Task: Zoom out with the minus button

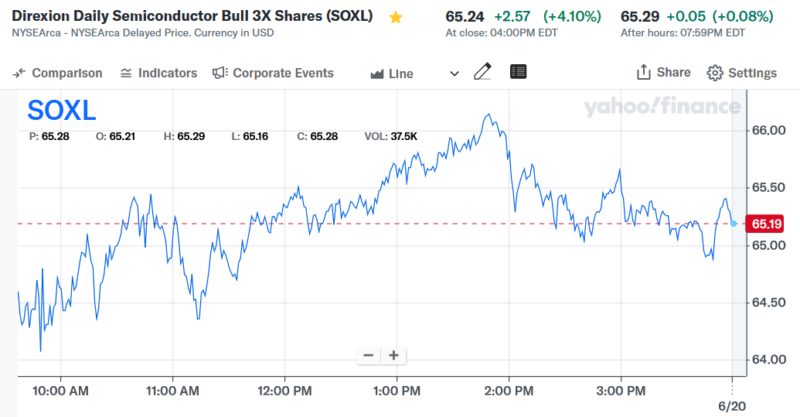Action: click(x=368, y=355)
